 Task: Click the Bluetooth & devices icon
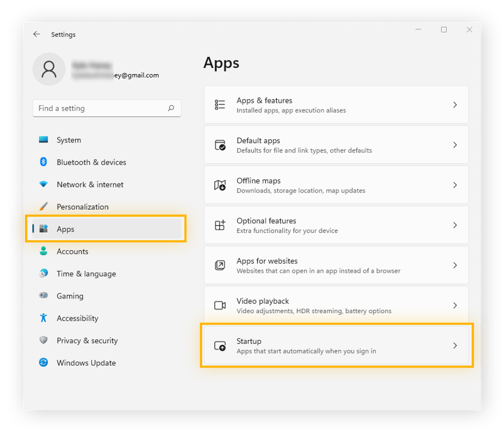click(43, 162)
